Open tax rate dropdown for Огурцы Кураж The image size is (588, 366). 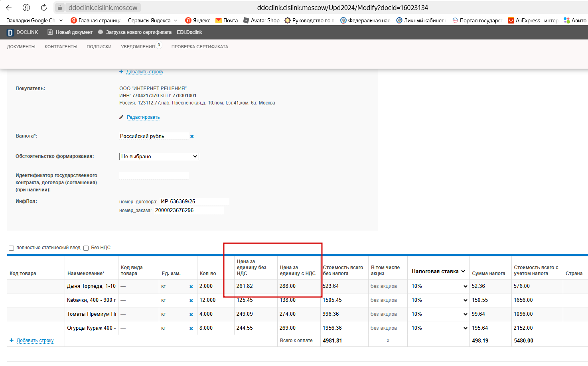click(438, 328)
